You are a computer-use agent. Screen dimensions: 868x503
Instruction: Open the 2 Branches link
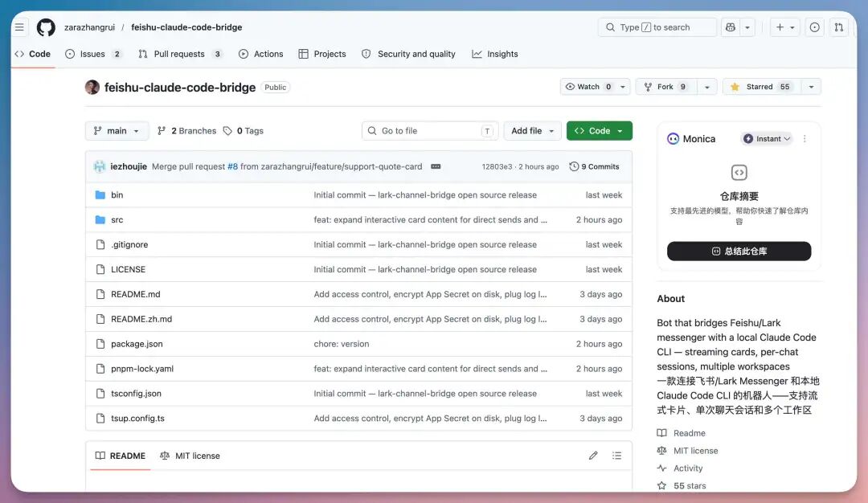(187, 131)
